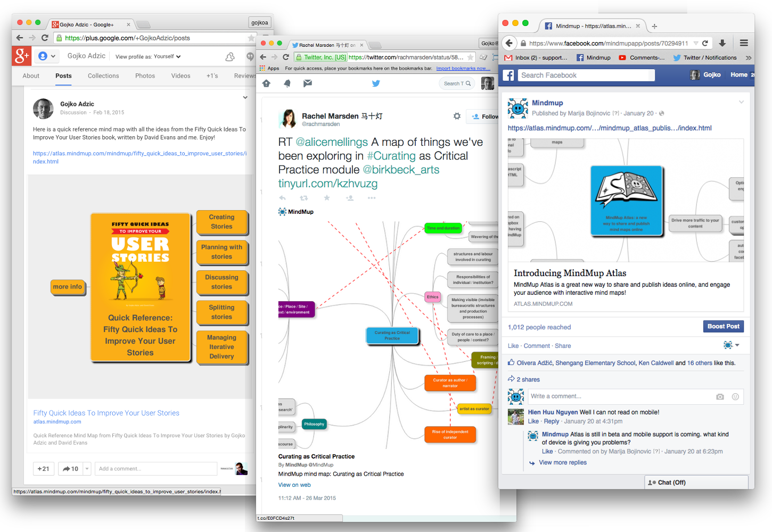Attach photo via camera icon in comment
This screenshot has width=772, height=532.
point(720,396)
